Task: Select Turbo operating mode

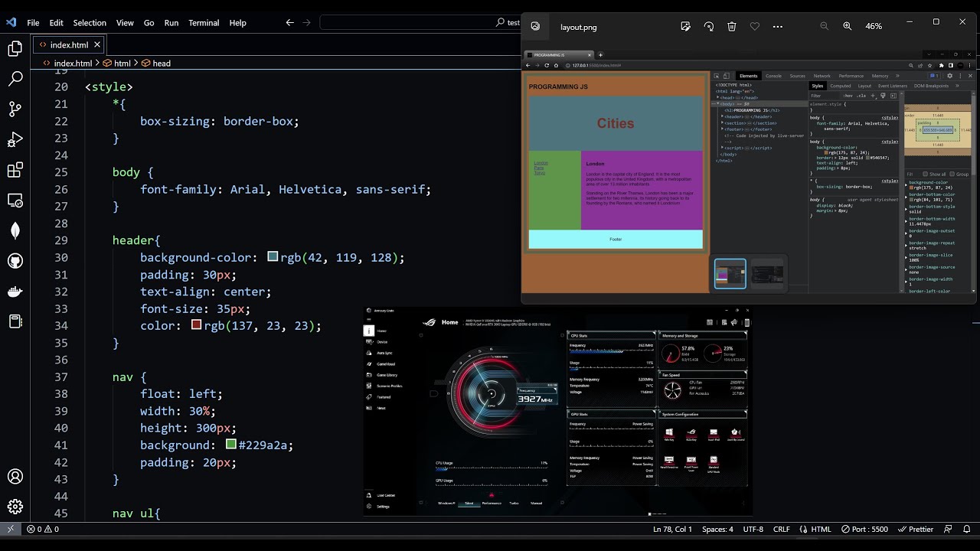Action: 514,503
